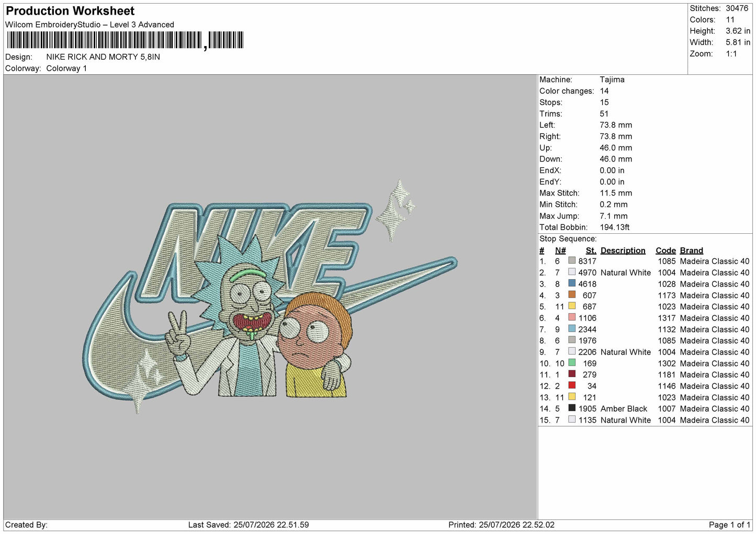Click the 'St.' column header

[591, 251]
